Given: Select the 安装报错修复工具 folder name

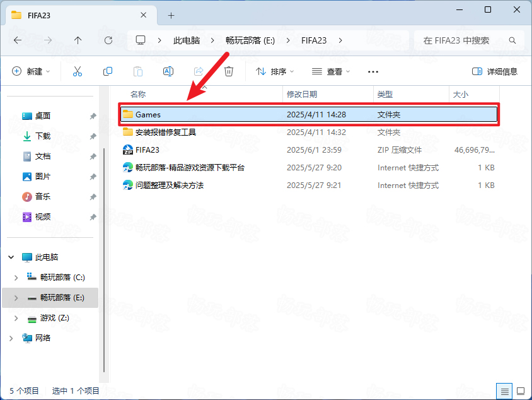Looking at the screenshot, I should click(166, 132).
